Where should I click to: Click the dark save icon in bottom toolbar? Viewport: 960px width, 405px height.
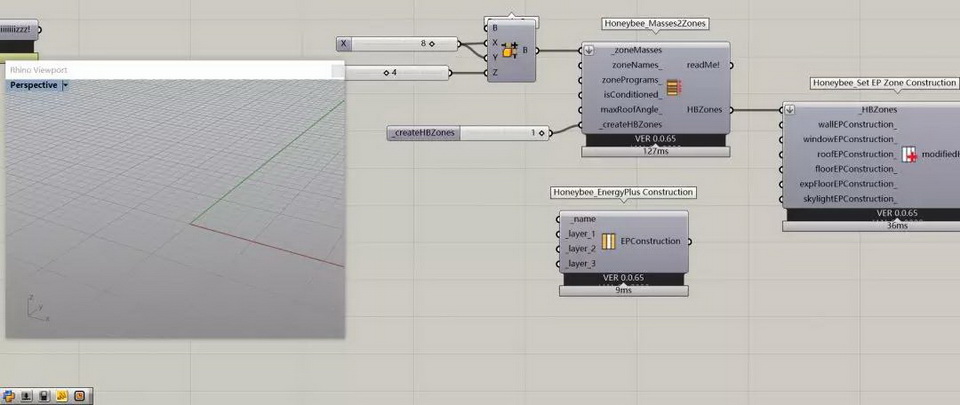(x=44, y=396)
